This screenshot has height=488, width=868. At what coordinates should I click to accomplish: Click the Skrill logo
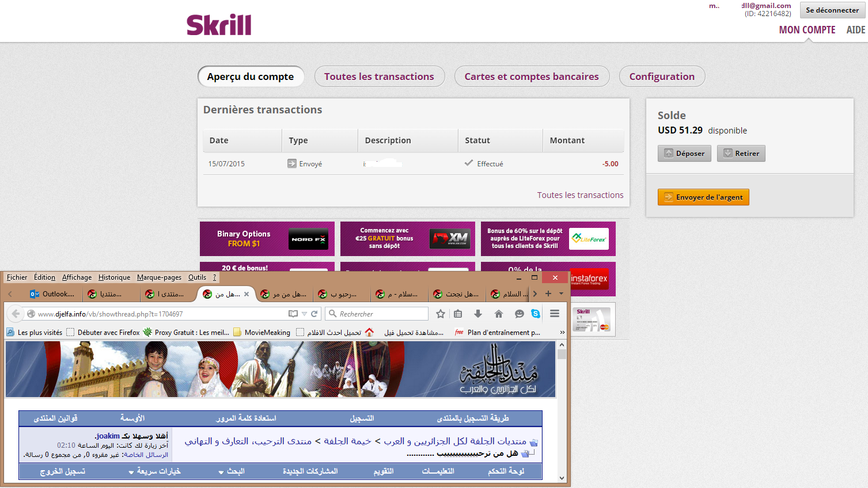(x=219, y=25)
